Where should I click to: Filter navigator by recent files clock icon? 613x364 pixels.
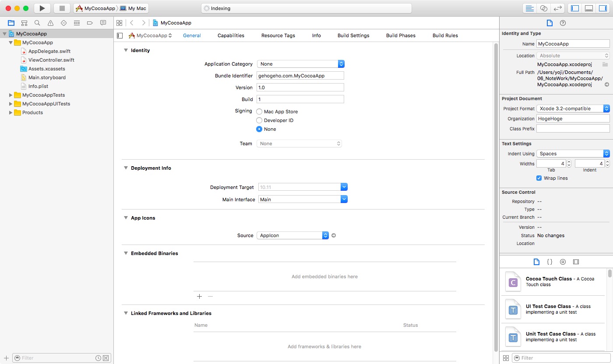[99, 358]
